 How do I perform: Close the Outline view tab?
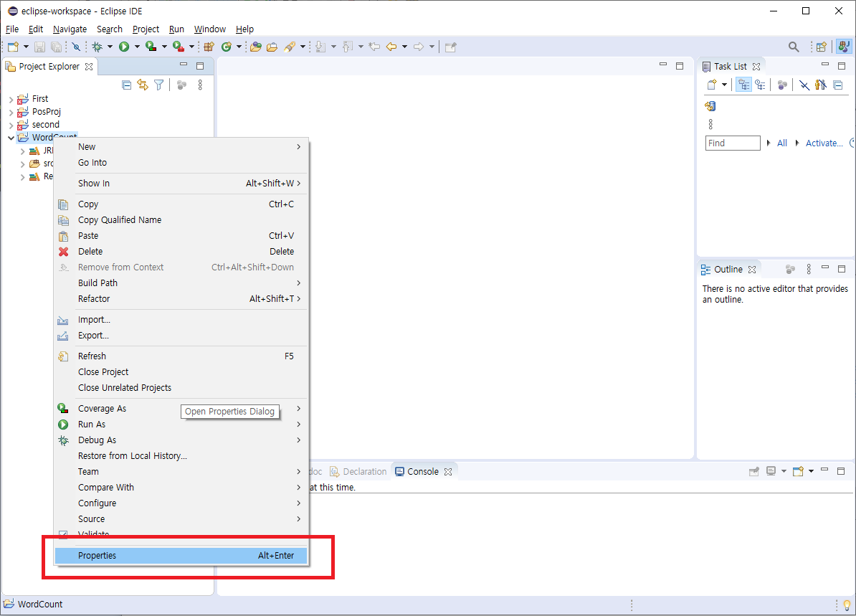point(752,270)
